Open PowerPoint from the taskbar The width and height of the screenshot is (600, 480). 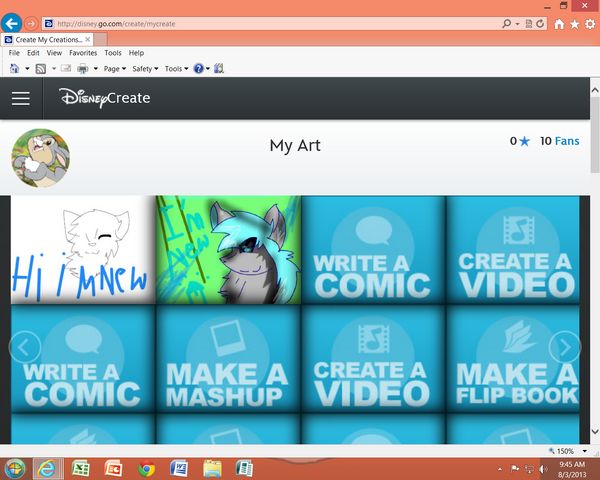114,469
